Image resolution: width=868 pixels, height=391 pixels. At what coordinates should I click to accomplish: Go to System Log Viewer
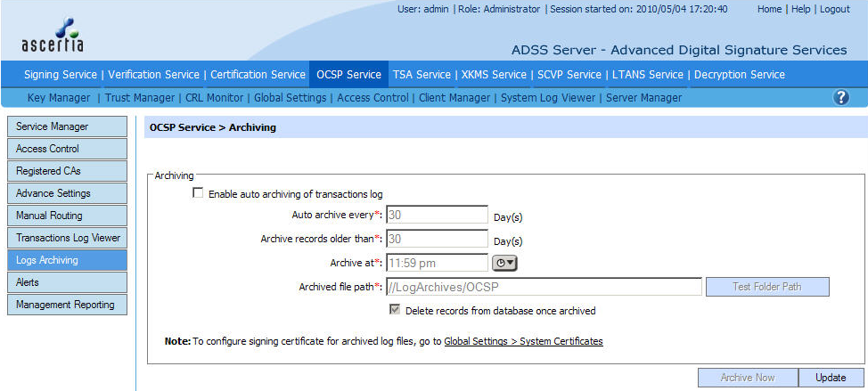pyautogui.click(x=547, y=98)
